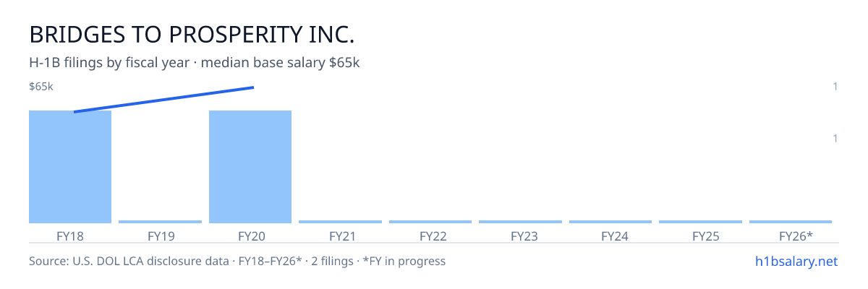Viewport: 868px width, 289px height.
Task: Click the blue median salary trend line
Action: coord(163,100)
